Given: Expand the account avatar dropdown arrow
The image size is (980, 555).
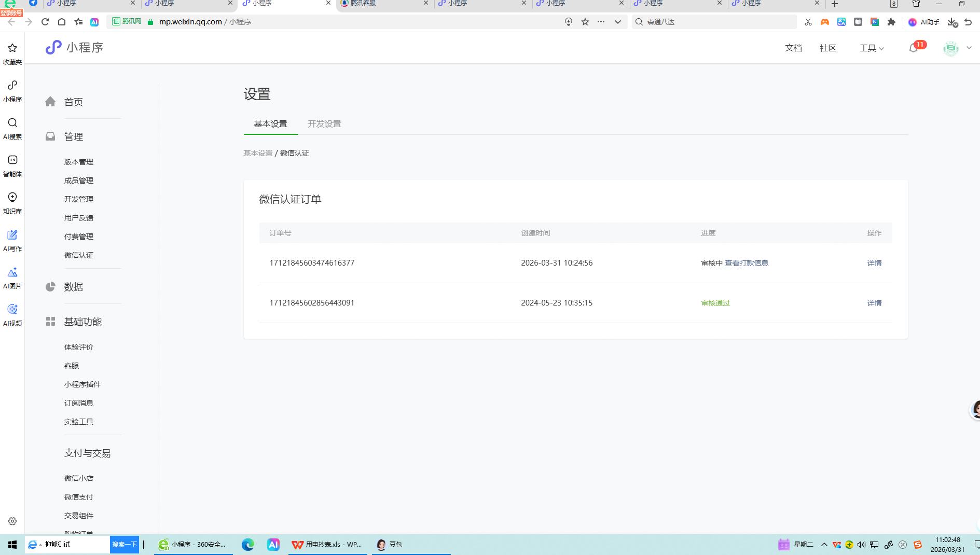Looking at the screenshot, I should [969, 48].
